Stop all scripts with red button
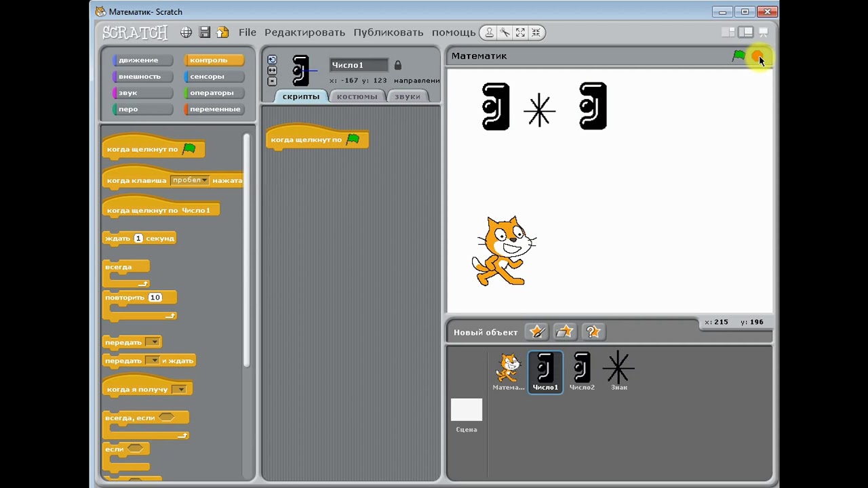 [757, 56]
